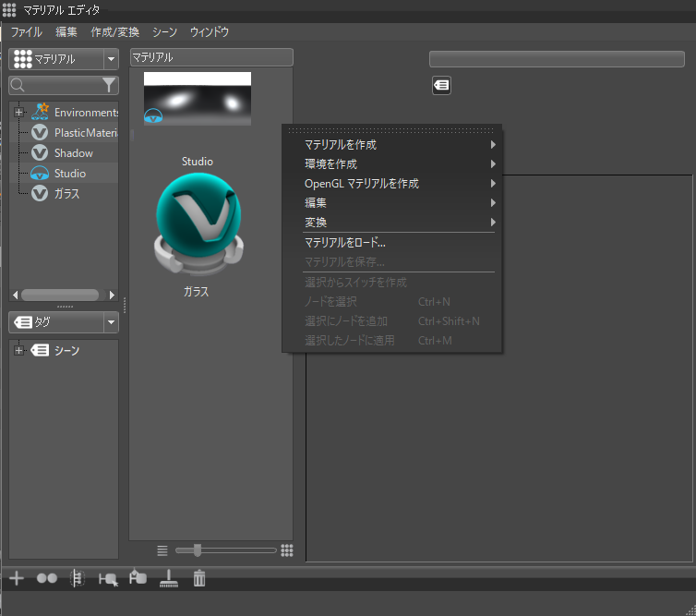Choose マテリアルをロード... from context menu
696x616 pixels.
pyautogui.click(x=391, y=243)
